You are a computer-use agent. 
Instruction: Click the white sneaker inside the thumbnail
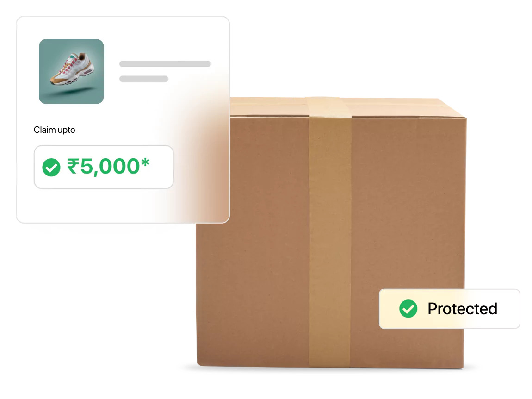(x=73, y=68)
